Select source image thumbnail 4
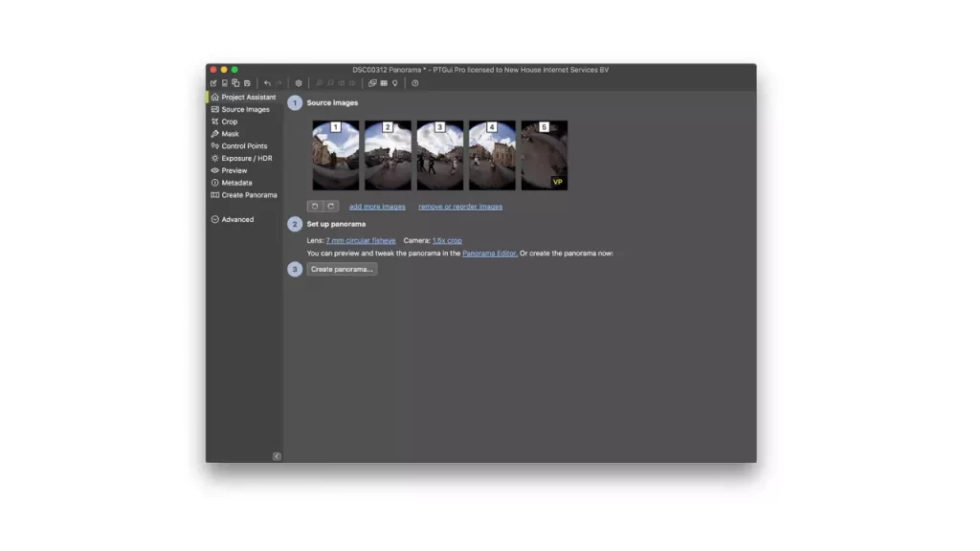This screenshot has width=980, height=551. pos(493,156)
